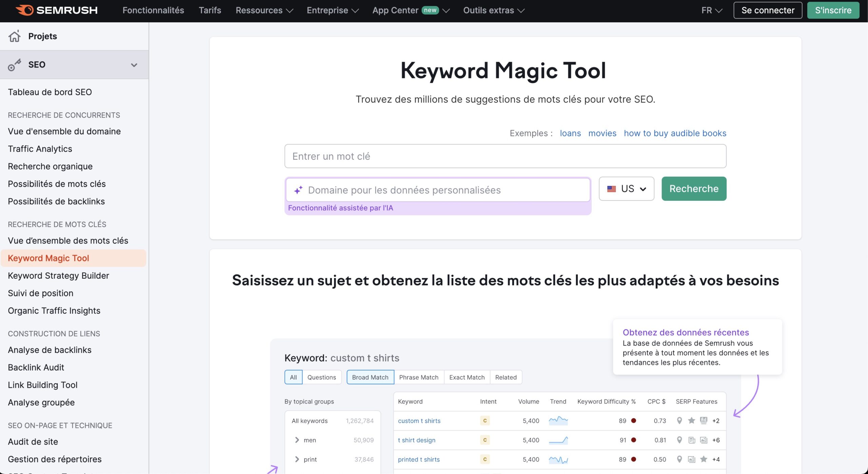Open Suivi de position
Image resolution: width=868 pixels, height=474 pixels.
click(x=41, y=293)
